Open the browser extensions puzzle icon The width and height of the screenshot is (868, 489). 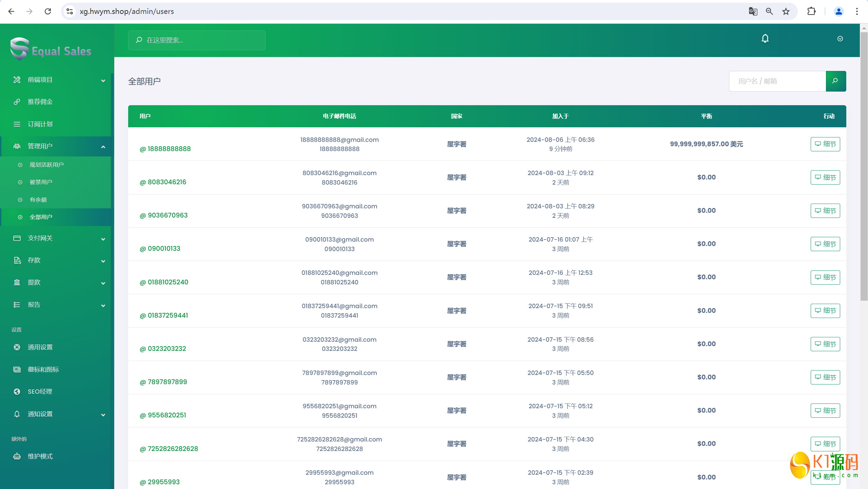(x=811, y=12)
